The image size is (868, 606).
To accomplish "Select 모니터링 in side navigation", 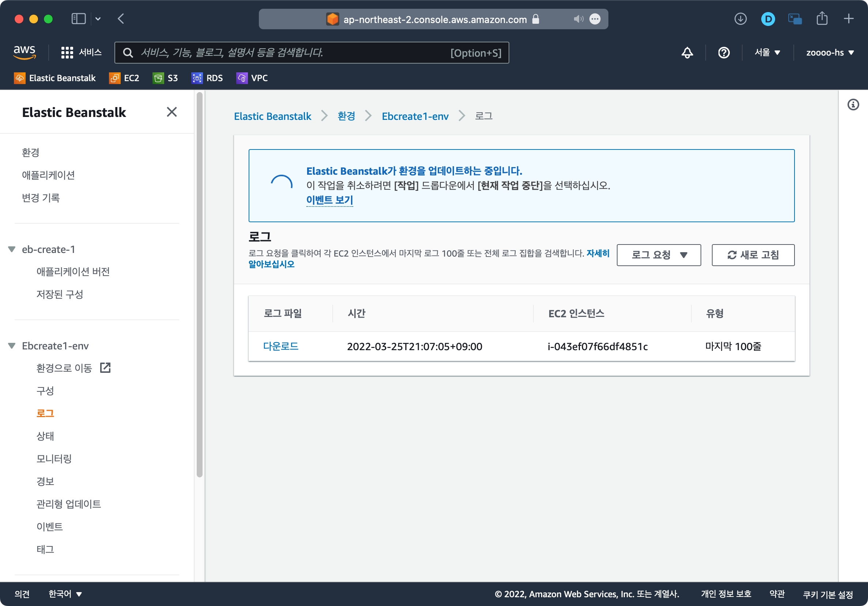I will 54,459.
